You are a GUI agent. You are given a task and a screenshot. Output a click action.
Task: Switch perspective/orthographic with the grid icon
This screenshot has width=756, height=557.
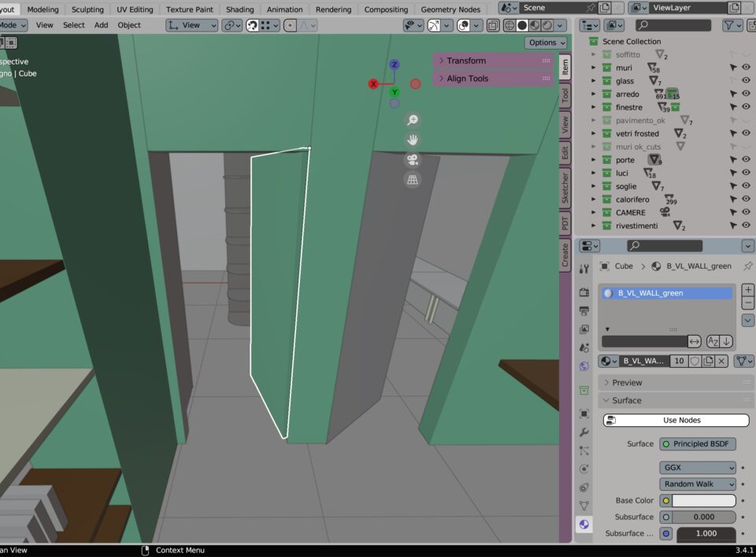(x=412, y=180)
